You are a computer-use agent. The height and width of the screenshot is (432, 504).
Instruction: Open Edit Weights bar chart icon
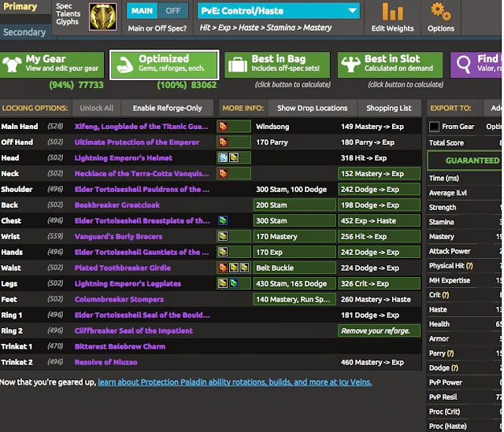392,12
